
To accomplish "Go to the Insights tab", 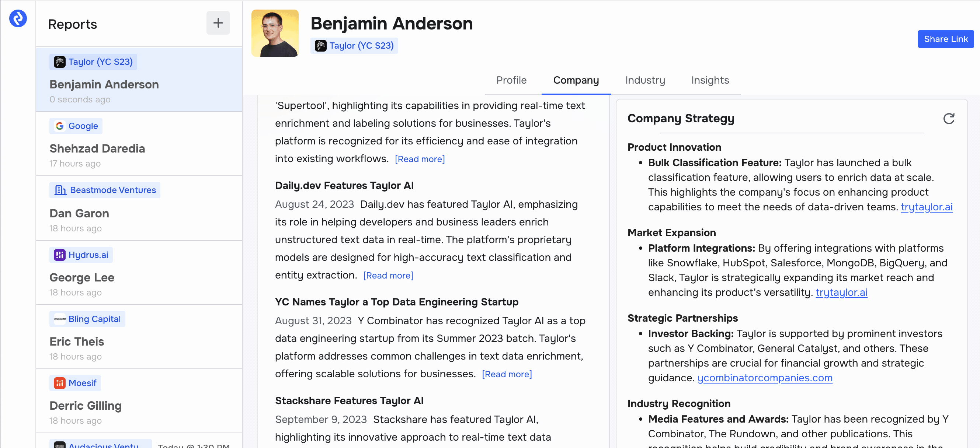I will (x=710, y=80).
